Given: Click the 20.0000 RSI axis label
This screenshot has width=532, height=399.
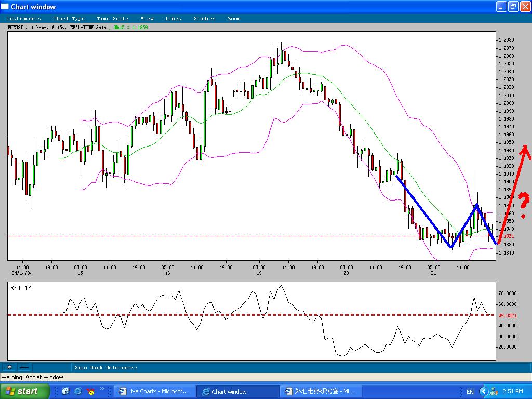Looking at the screenshot, I should click(x=508, y=347).
